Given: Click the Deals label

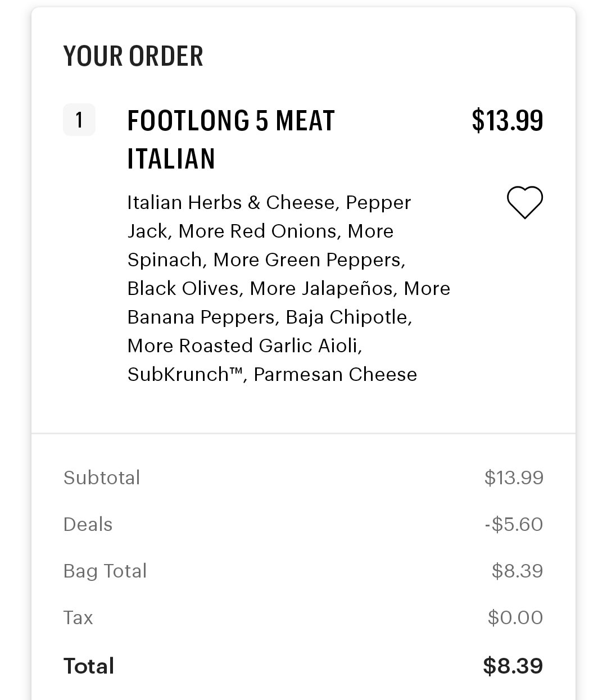Looking at the screenshot, I should click(x=88, y=524).
